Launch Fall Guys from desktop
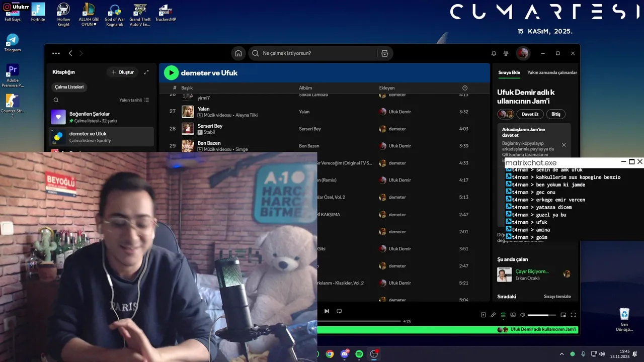The image size is (644, 362). pos(12,12)
